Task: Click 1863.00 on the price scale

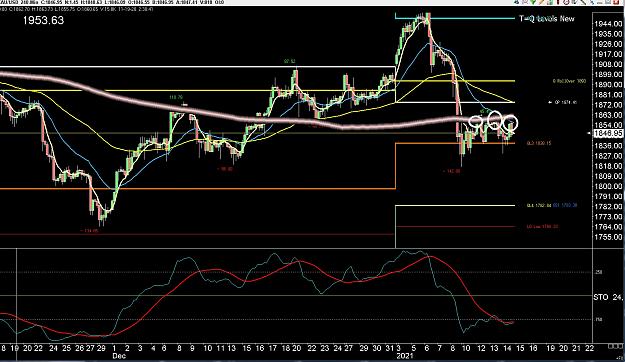Action: (x=608, y=115)
